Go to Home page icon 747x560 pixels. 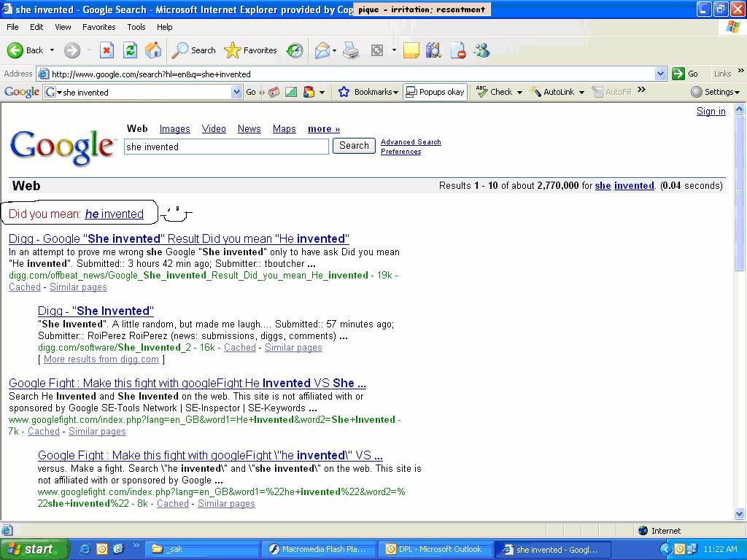click(153, 50)
